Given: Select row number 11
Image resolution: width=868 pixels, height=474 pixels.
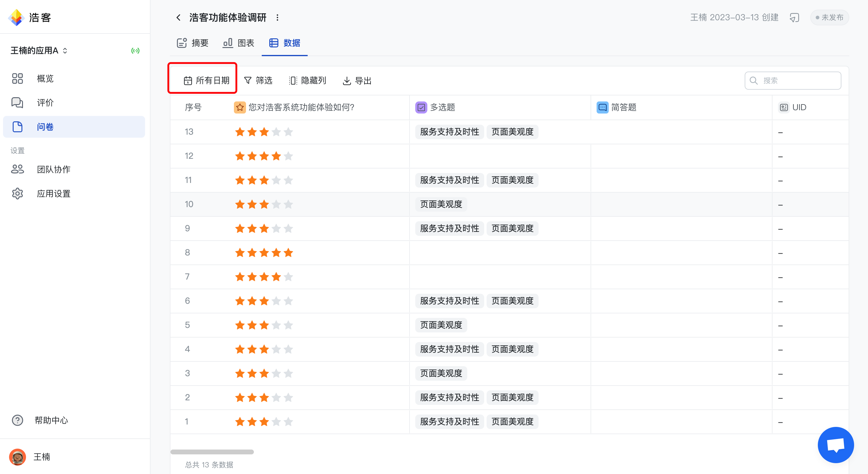Looking at the screenshot, I should [188, 180].
